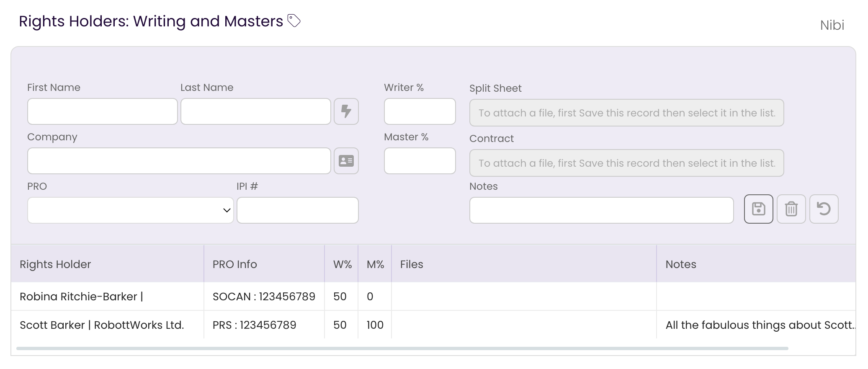
Task: Select the Scott Barker | RobottWorks Ltd. row
Action: (x=433, y=325)
